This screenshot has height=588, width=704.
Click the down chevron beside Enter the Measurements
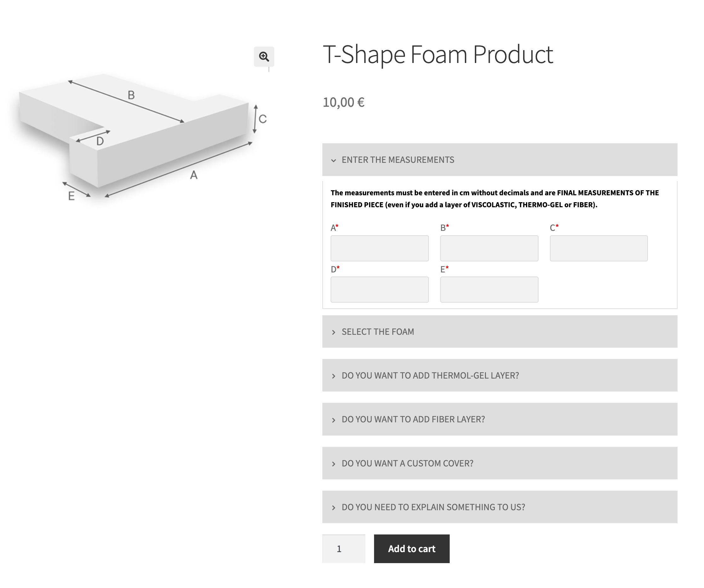pyautogui.click(x=333, y=161)
